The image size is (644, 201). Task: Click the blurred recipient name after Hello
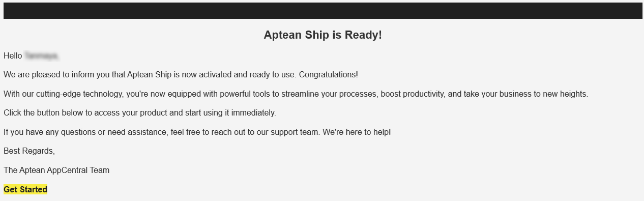(42, 55)
